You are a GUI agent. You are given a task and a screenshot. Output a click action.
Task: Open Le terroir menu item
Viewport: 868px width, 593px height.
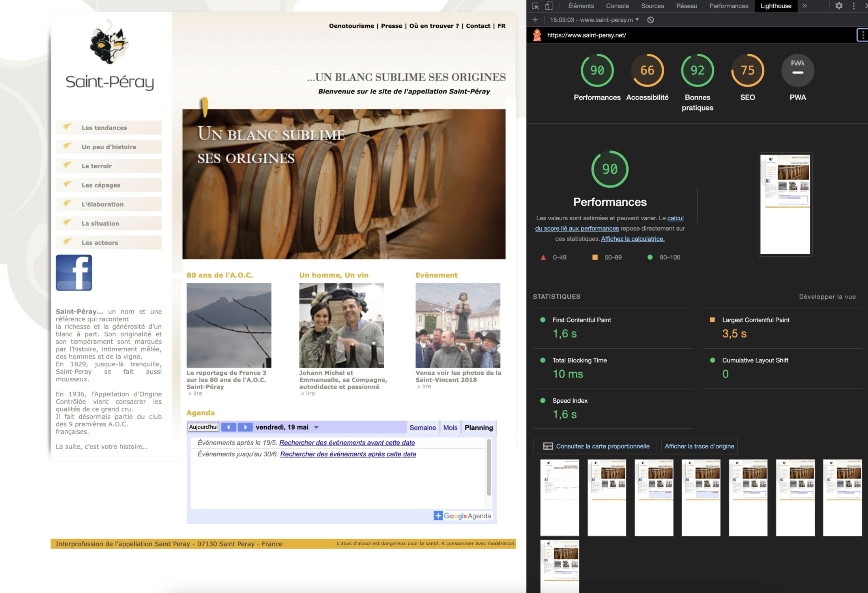point(108,166)
